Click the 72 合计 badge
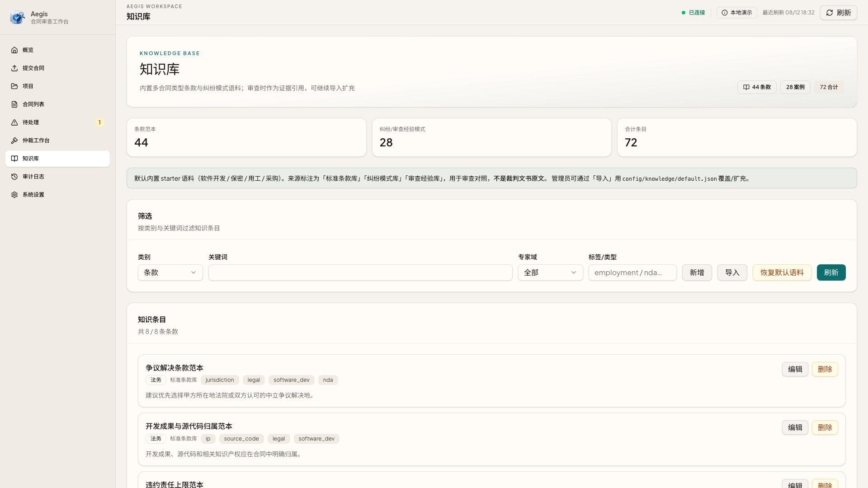868x488 pixels. coord(829,87)
